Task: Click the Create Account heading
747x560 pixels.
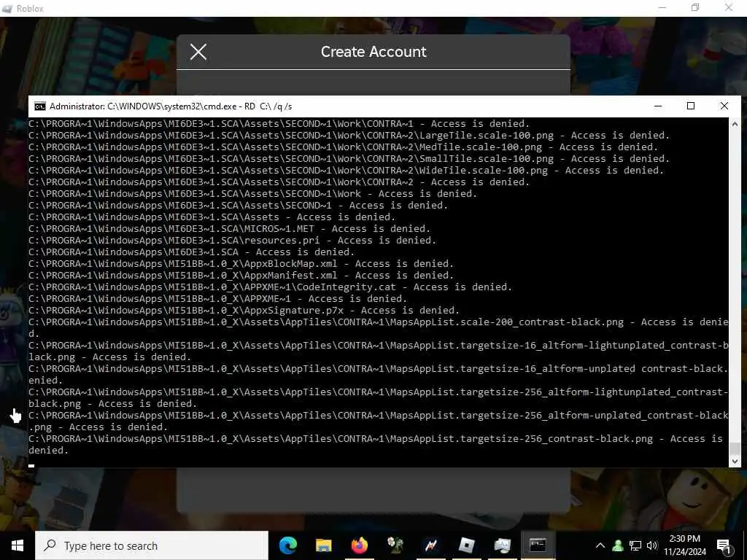Action: click(373, 52)
